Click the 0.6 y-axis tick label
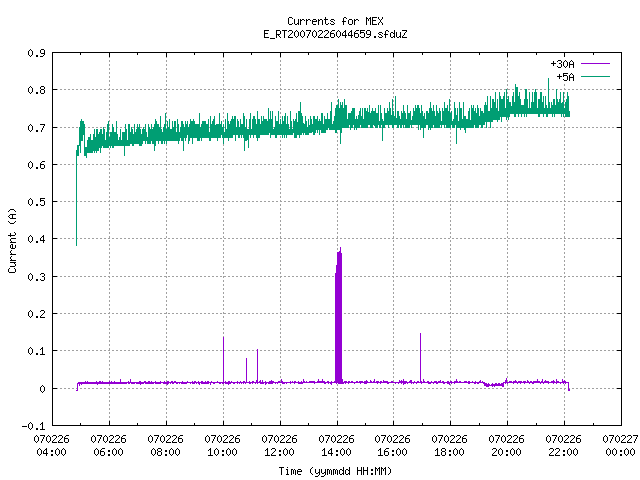This screenshot has width=640, height=480. click(36, 165)
